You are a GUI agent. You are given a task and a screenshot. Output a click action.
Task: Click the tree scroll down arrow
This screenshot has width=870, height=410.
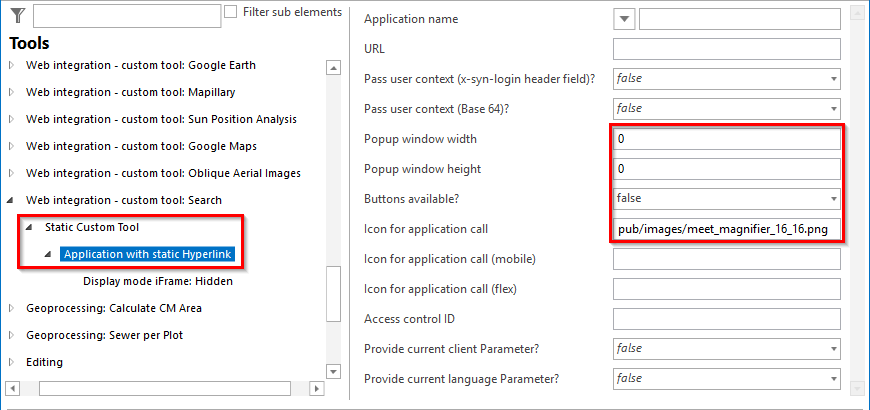(333, 371)
